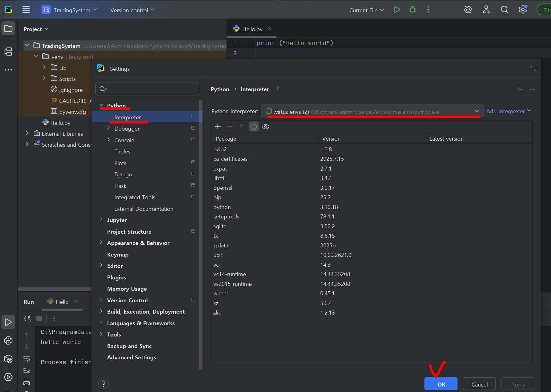551x392 pixels.
Task: Open IDE settings gear icon
Action: 523,10
